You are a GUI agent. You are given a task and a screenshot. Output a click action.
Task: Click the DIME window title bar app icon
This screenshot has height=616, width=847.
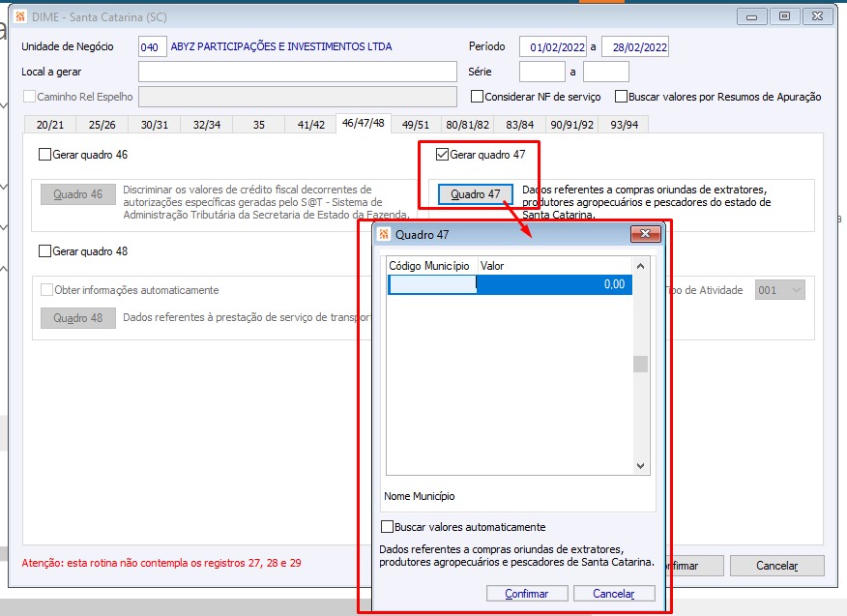pos(20,16)
